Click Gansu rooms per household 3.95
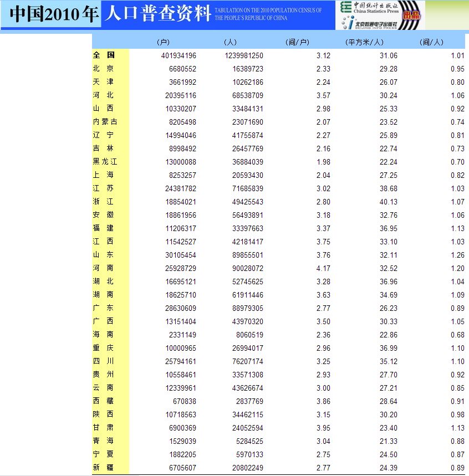This screenshot has width=469, height=476. pos(323,428)
